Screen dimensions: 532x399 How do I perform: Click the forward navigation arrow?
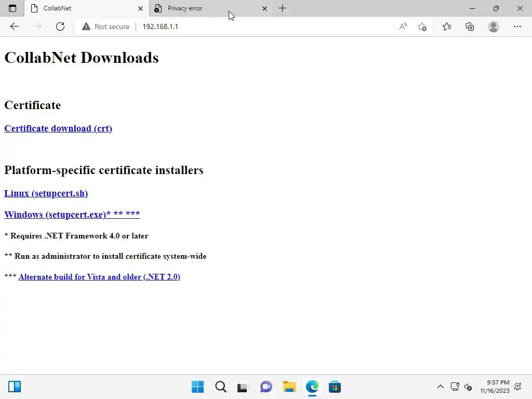[37, 26]
